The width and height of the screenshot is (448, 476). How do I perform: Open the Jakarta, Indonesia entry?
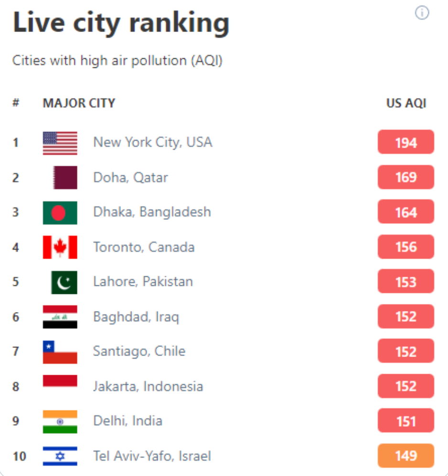148,386
